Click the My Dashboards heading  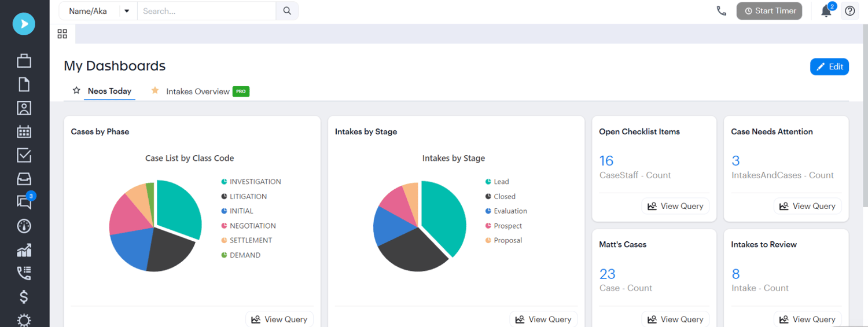click(115, 66)
